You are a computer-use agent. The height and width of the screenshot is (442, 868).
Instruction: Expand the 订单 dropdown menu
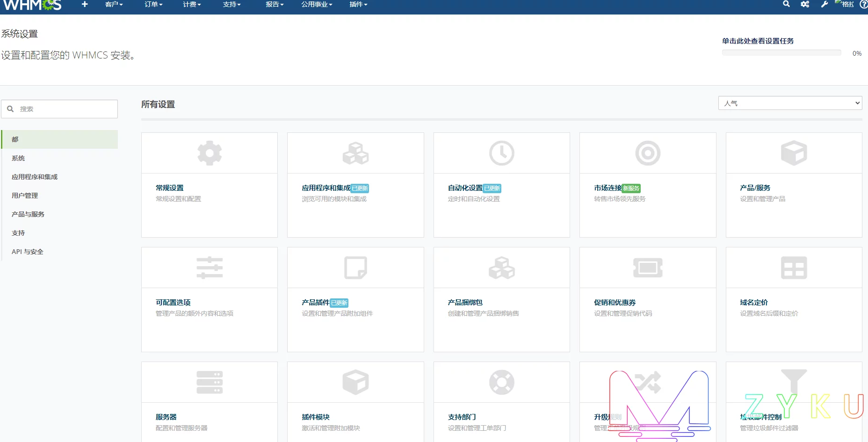click(x=153, y=4)
